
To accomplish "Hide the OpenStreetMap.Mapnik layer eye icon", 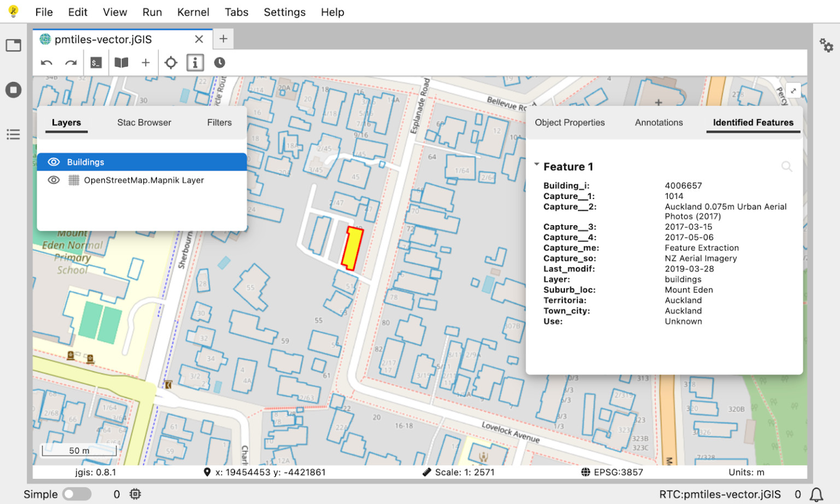I will (x=54, y=180).
